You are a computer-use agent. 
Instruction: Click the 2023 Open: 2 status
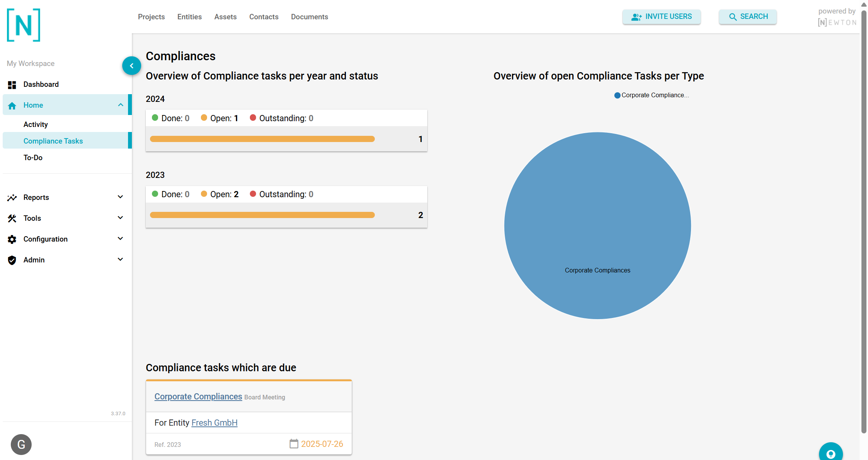coord(219,194)
